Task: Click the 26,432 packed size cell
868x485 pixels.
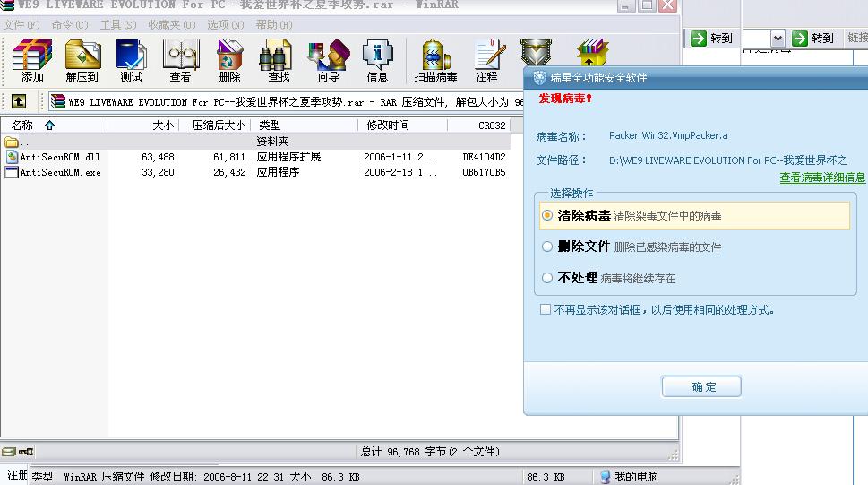Action: pyautogui.click(x=229, y=173)
